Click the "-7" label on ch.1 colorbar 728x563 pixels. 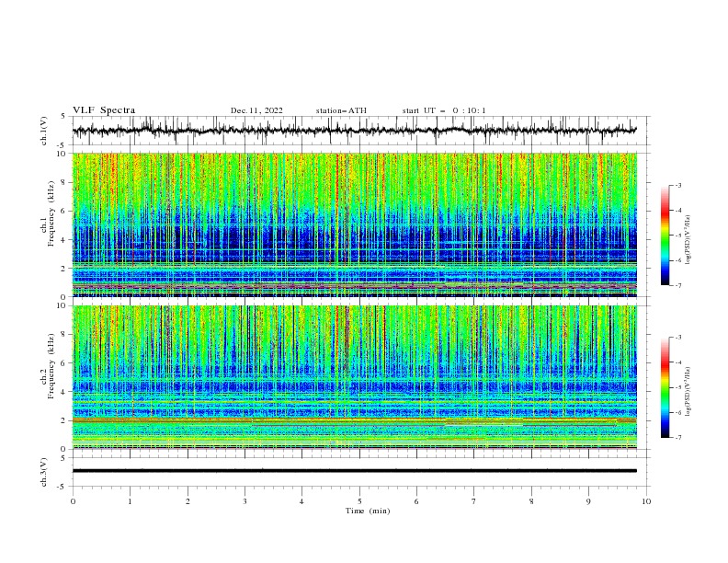(x=677, y=285)
